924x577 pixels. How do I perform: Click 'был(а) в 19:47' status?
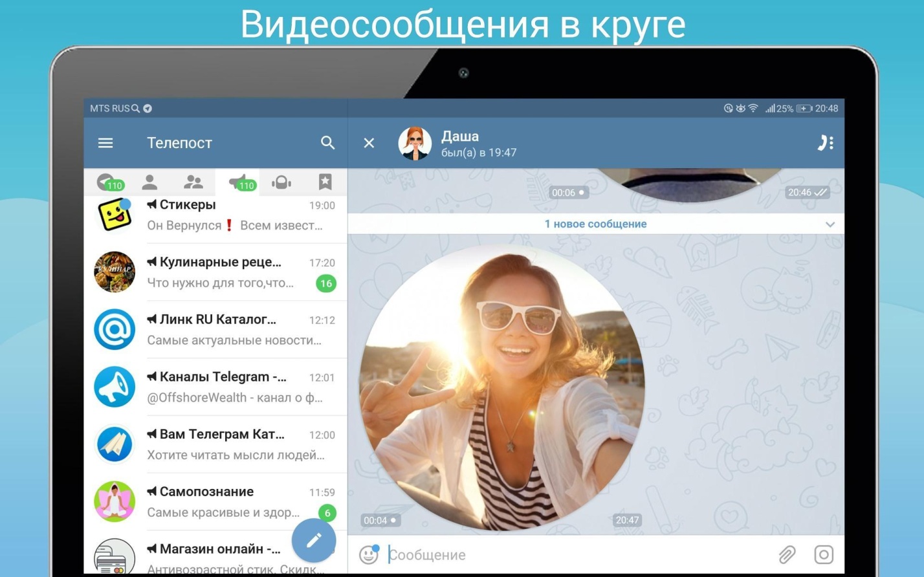pyautogui.click(x=479, y=153)
